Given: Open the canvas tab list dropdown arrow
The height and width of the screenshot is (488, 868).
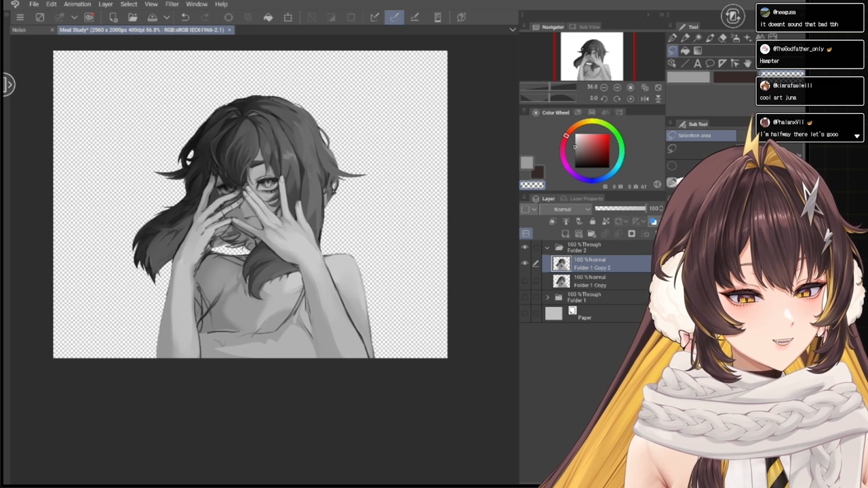Looking at the screenshot, I should coord(513,30).
